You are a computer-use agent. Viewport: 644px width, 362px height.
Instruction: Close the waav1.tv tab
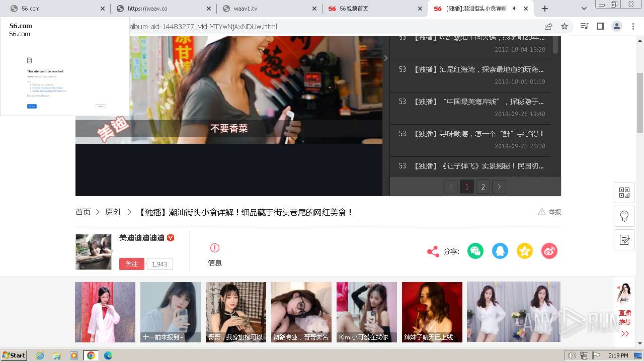(314, 9)
